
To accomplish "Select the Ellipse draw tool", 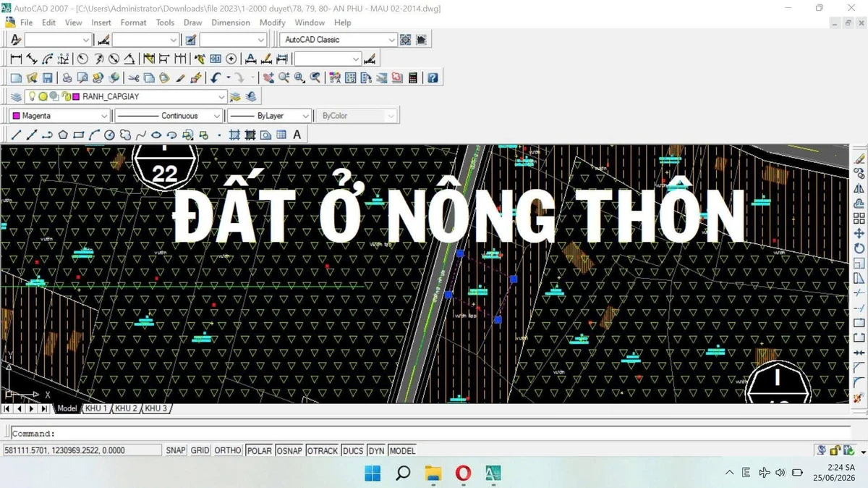I will click(156, 135).
